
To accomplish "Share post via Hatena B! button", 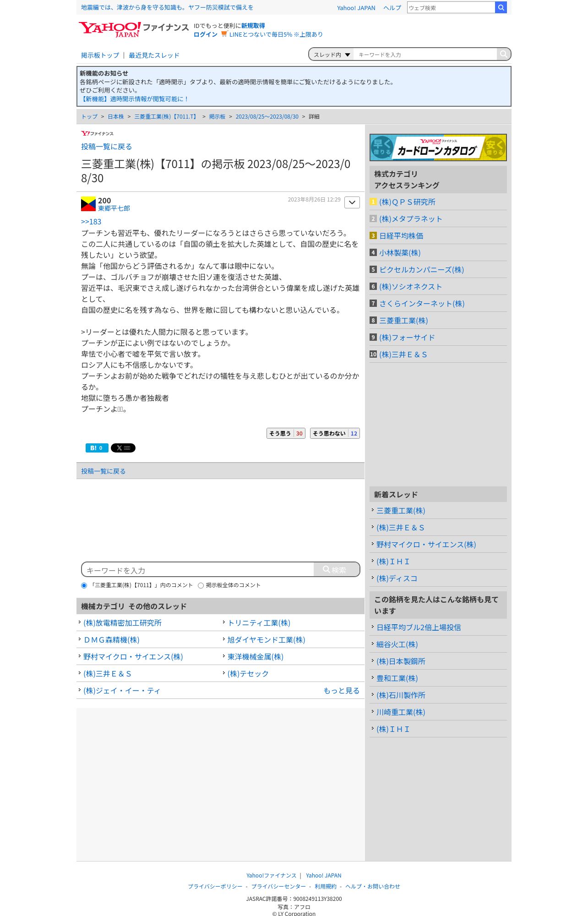I will [x=97, y=448].
